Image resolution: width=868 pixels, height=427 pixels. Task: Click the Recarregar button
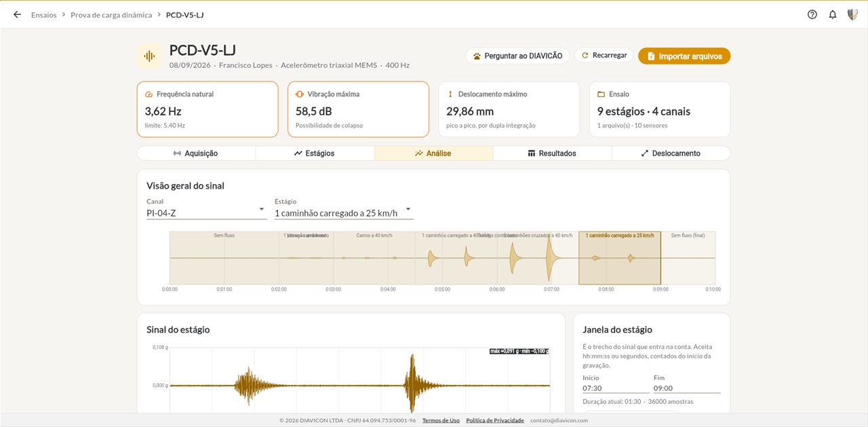pyautogui.click(x=604, y=55)
